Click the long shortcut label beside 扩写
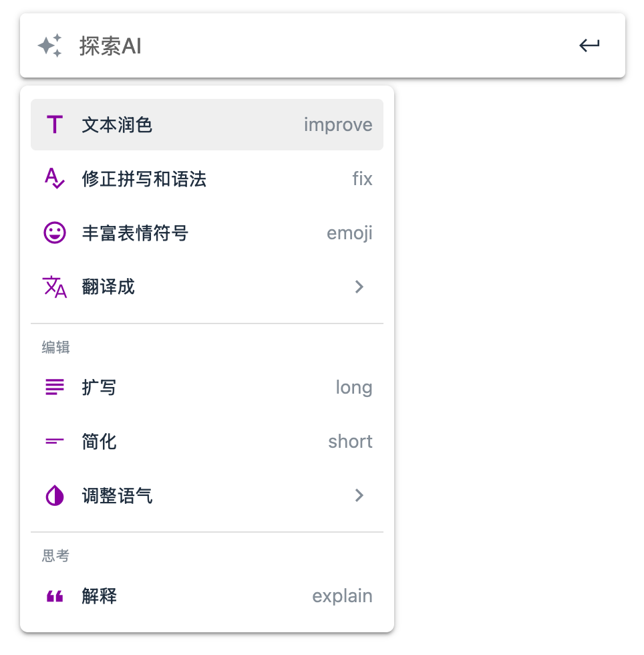Viewport: 644px width, 655px height. pos(354,387)
